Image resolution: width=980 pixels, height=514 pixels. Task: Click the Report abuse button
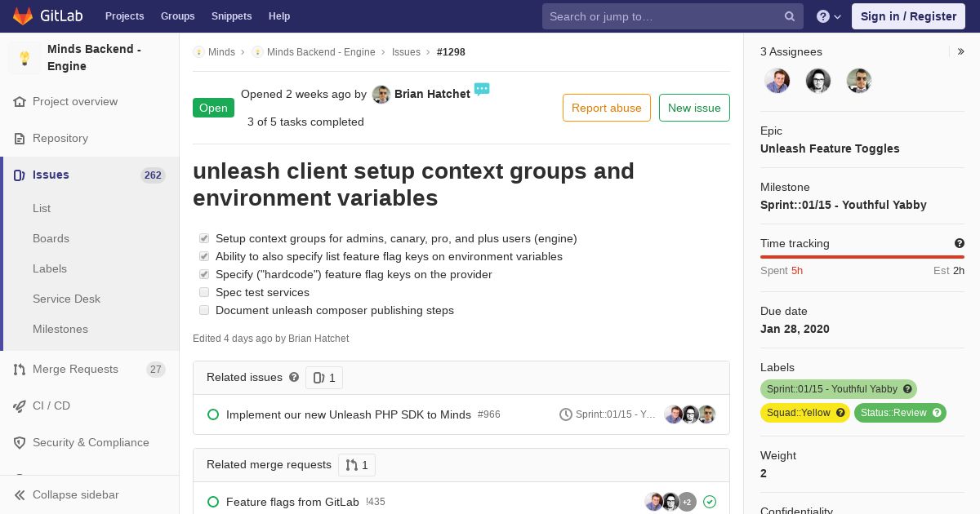(607, 108)
